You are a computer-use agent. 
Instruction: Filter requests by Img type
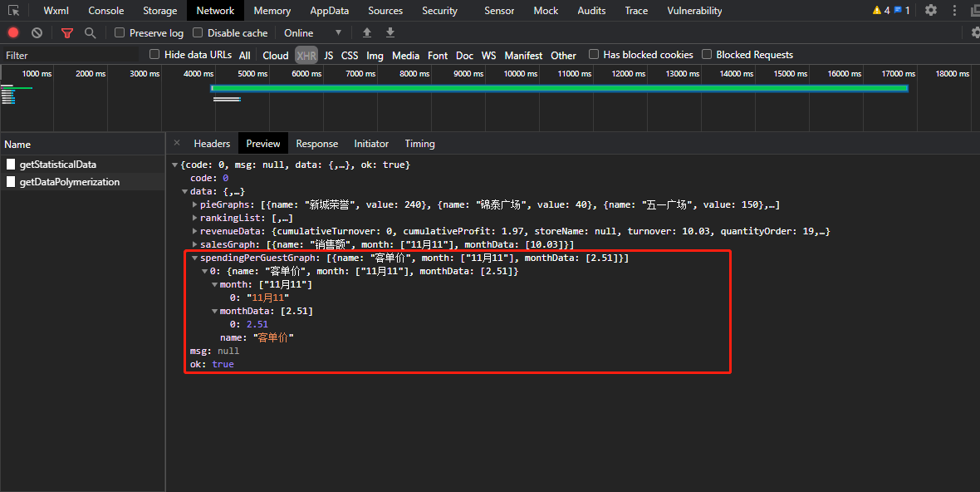tap(375, 55)
